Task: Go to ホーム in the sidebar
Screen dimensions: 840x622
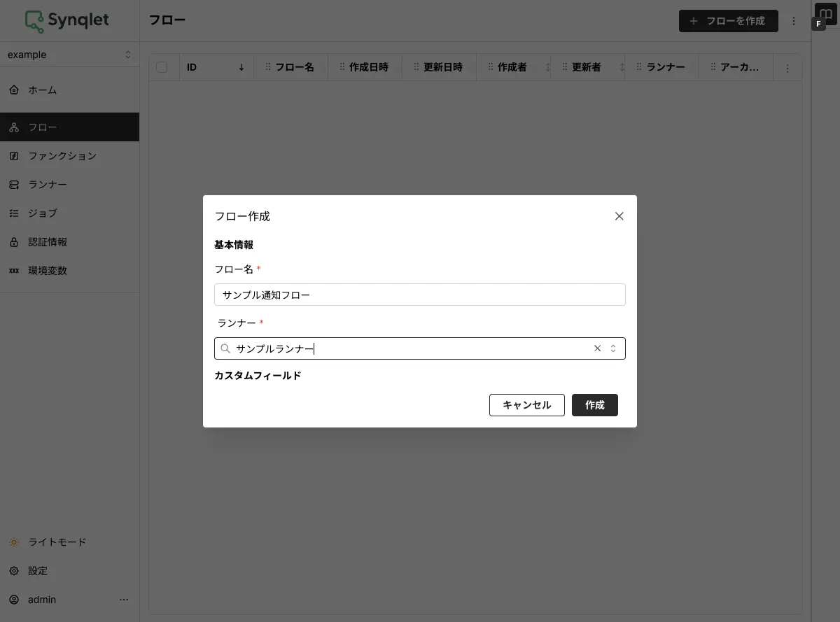Action: 69,90
